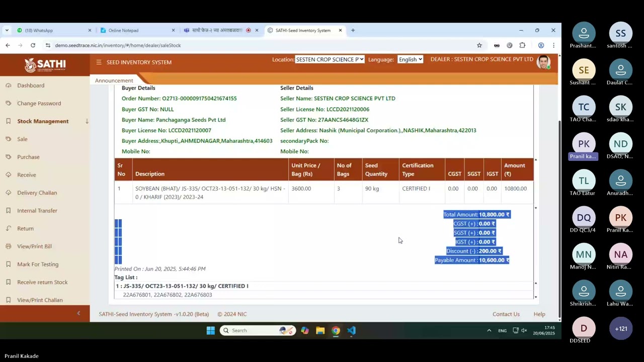Collapse the sidebar with the left chevron
644x362 pixels.
click(x=78, y=313)
